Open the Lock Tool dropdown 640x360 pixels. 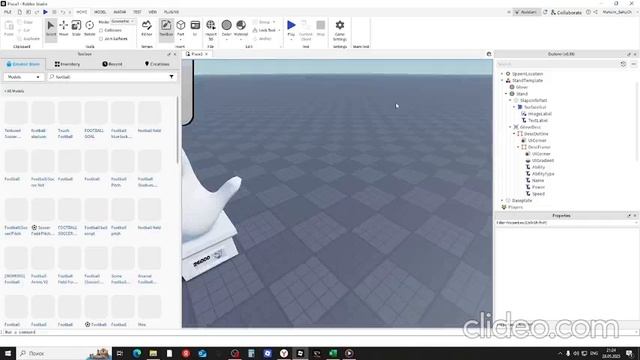[279, 30]
